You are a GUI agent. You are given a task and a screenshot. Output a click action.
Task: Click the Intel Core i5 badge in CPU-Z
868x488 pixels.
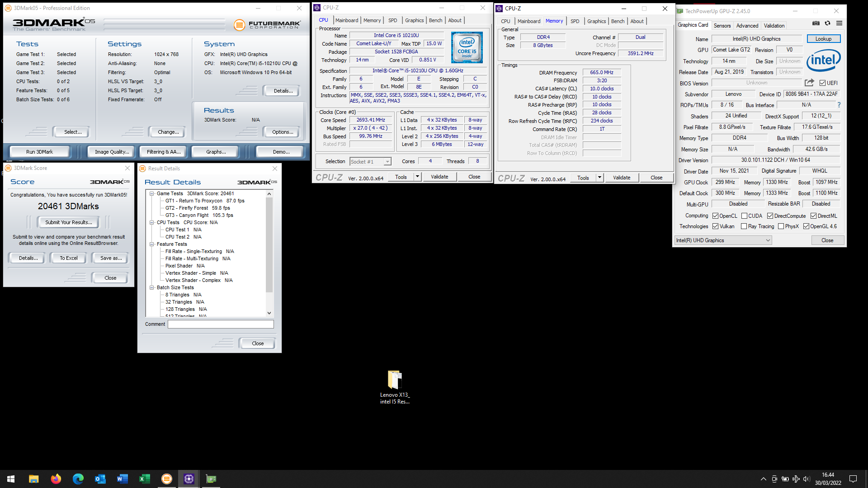point(467,47)
